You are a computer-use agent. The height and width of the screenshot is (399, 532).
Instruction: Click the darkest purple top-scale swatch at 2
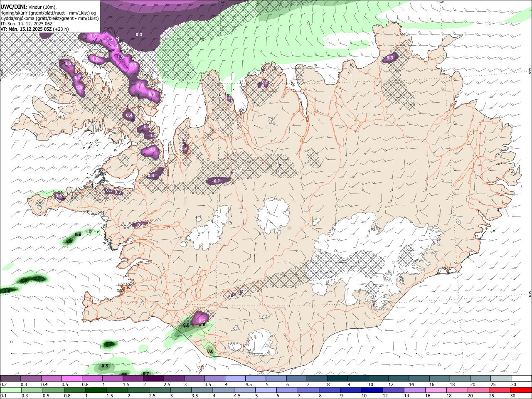coord(153,378)
